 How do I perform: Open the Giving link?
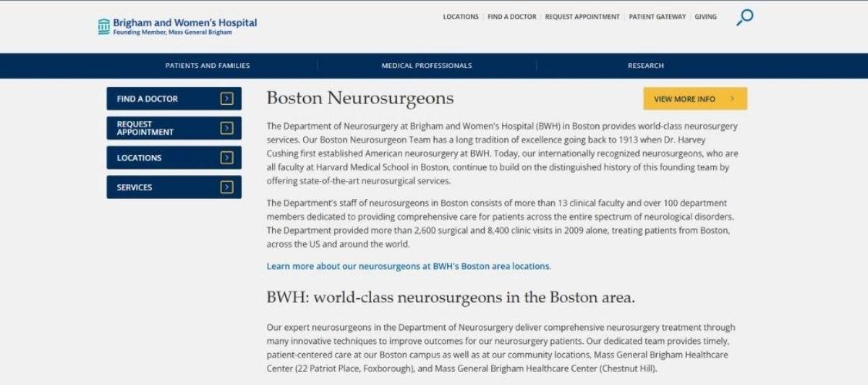point(706,17)
